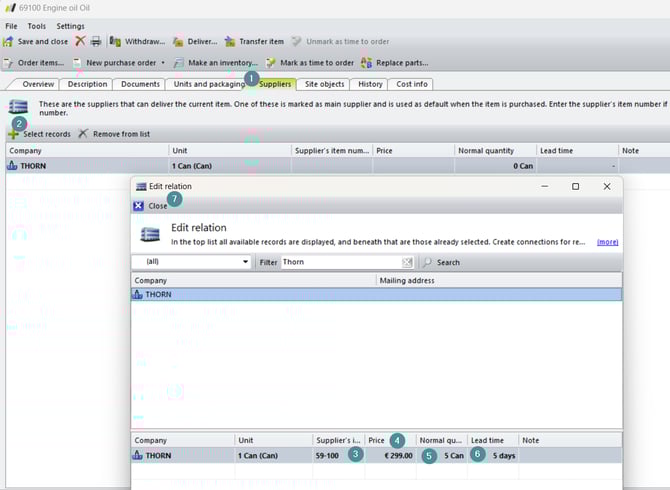The image size is (670, 490).
Task: Switch to the Site objects tab
Action: [x=324, y=84]
